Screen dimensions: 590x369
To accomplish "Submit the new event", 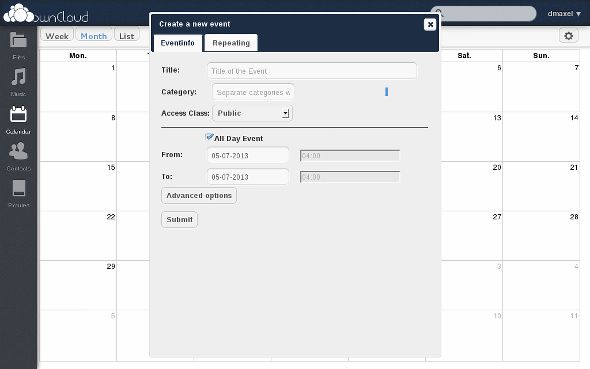I will pos(179,220).
